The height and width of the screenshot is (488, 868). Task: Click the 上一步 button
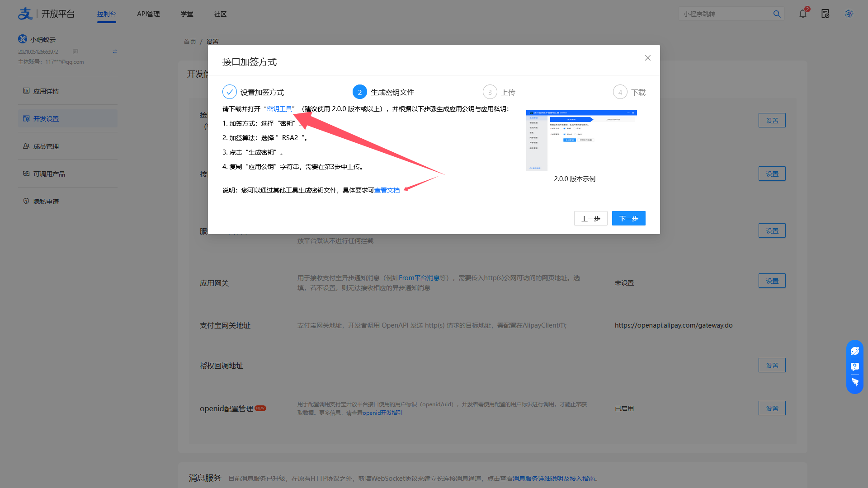coord(590,218)
